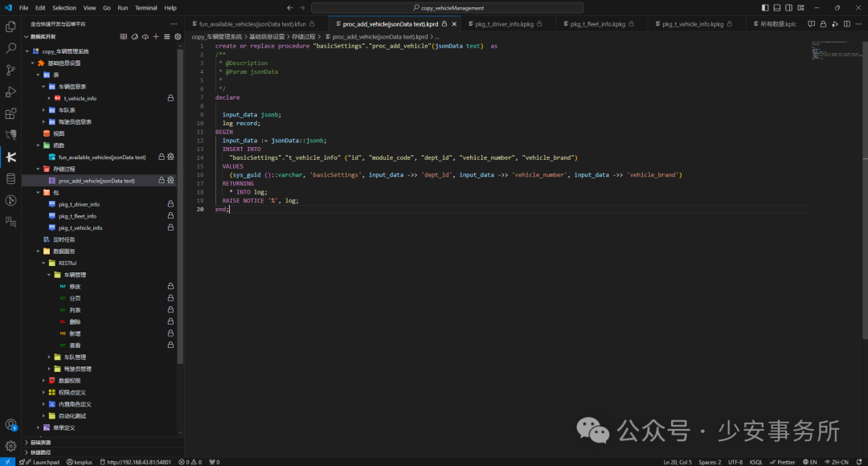The height and width of the screenshot is (466, 868).
Task: Open the Manage gear icon in activity bar
Action: pos(10,445)
